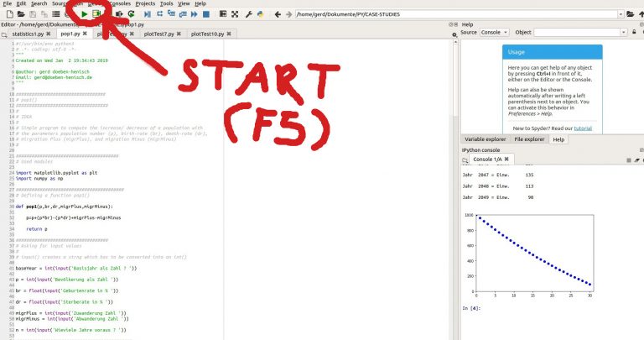Close the statistics1.py tab

coord(48,34)
